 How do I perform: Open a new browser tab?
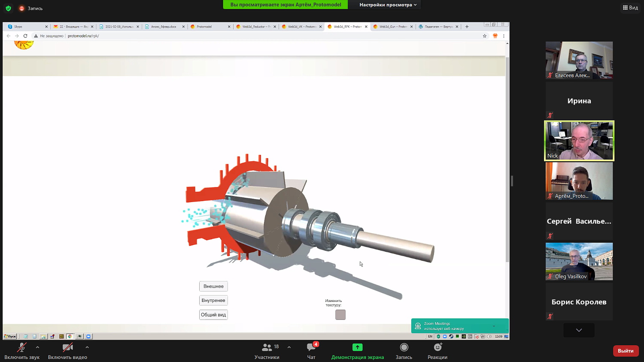(467, 27)
